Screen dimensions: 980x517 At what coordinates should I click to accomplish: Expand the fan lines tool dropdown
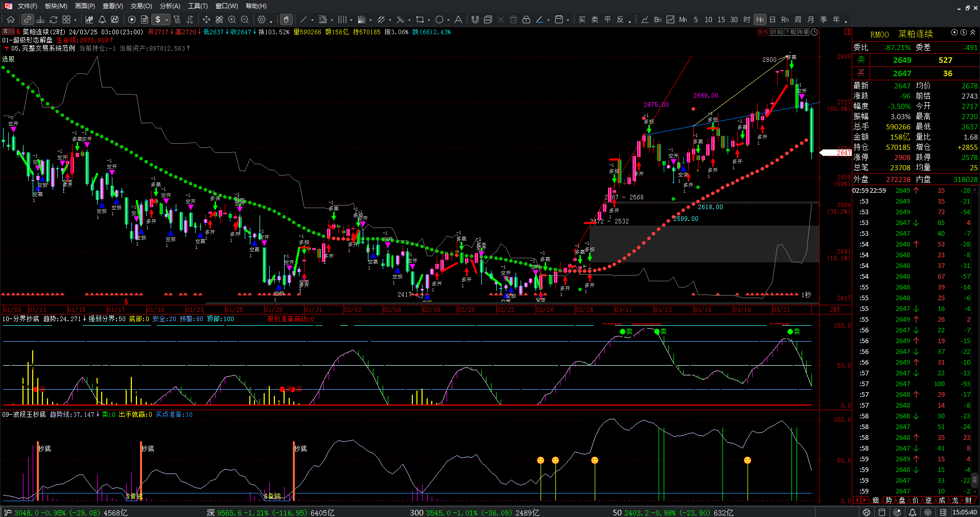[x=370, y=20]
